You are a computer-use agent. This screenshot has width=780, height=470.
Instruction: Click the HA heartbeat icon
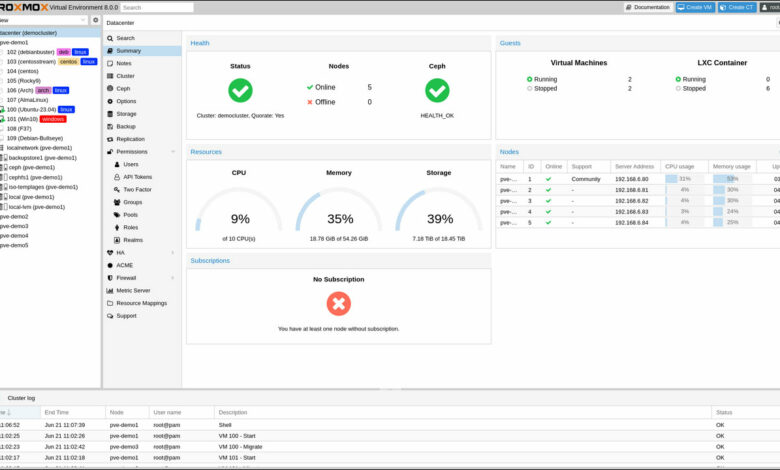point(110,253)
